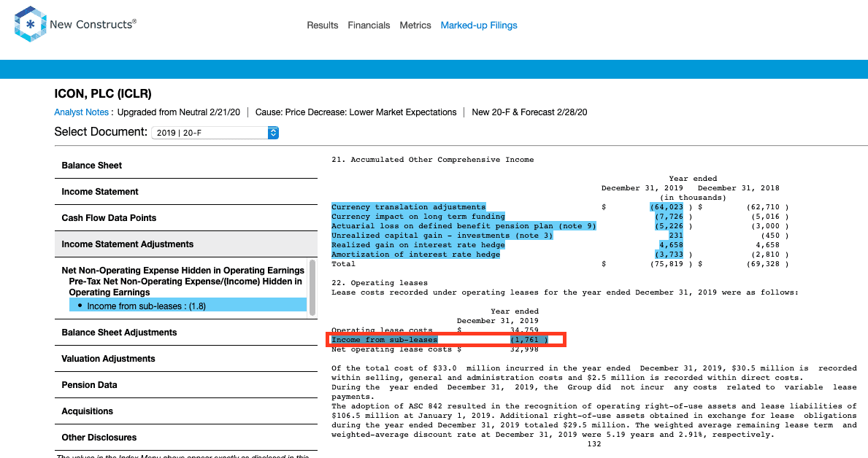Click the blue arrows of the document selector
Image resolution: width=868 pixels, height=458 pixels.
tap(273, 133)
